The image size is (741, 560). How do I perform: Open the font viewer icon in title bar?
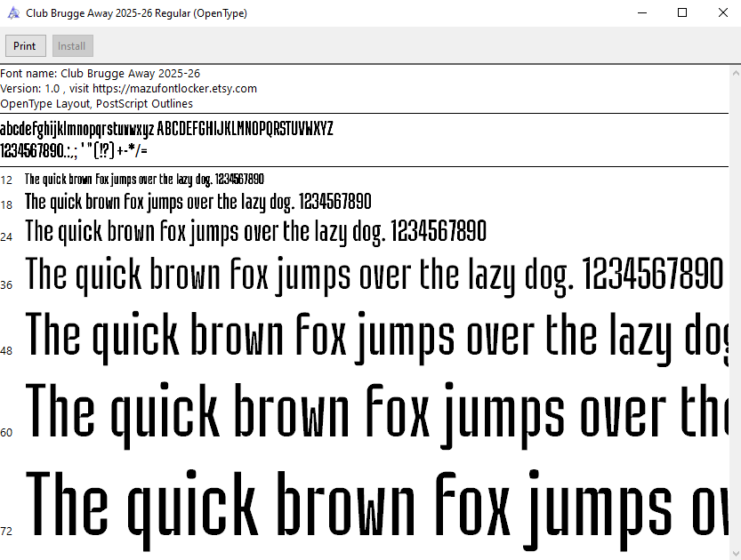(14, 13)
